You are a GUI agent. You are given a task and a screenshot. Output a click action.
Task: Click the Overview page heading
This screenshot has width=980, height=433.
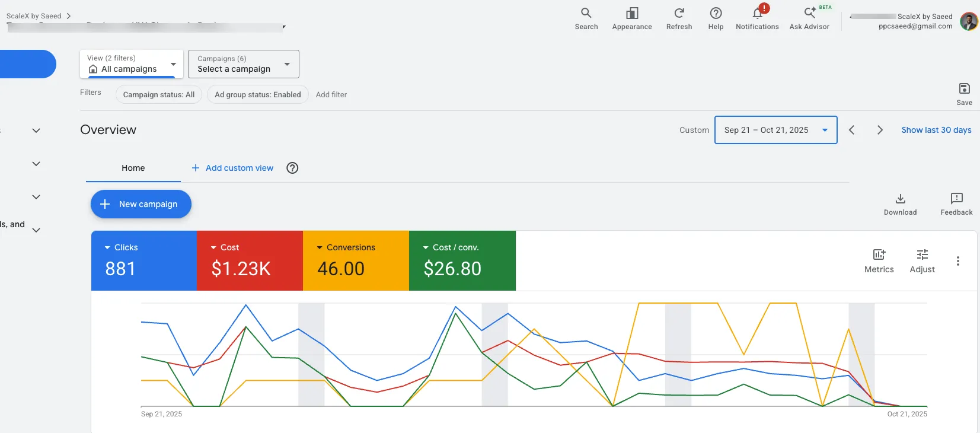(x=108, y=130)
